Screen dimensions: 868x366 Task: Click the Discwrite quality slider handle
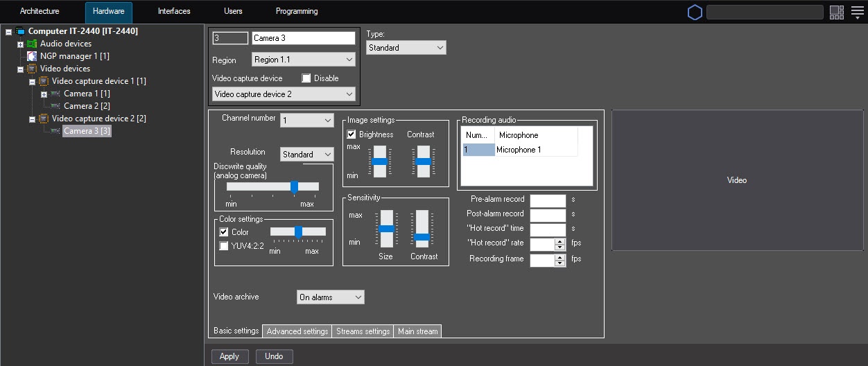click(294, 186)
